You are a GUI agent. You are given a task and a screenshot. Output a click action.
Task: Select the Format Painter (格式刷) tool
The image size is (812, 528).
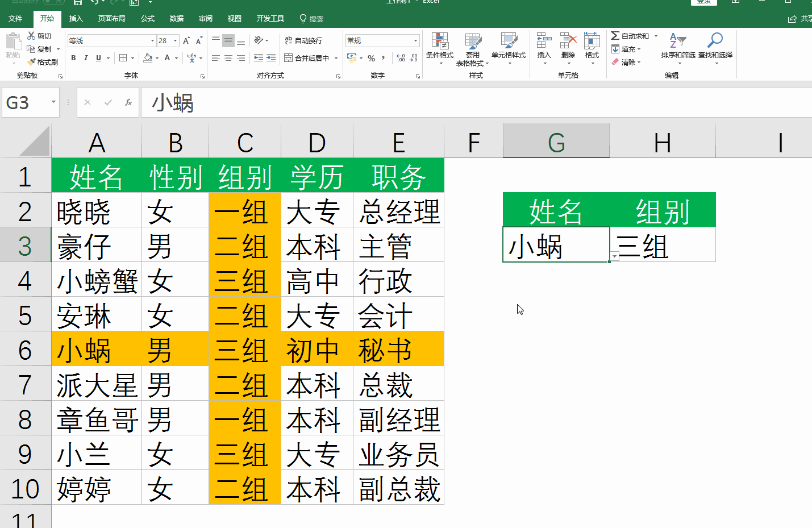coord(43,62)
